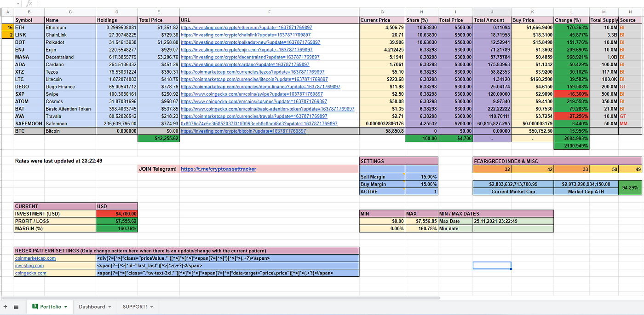Open the Swipe coingecko URL link
Viewport: 644px width, 315px height.
[252, 94]
